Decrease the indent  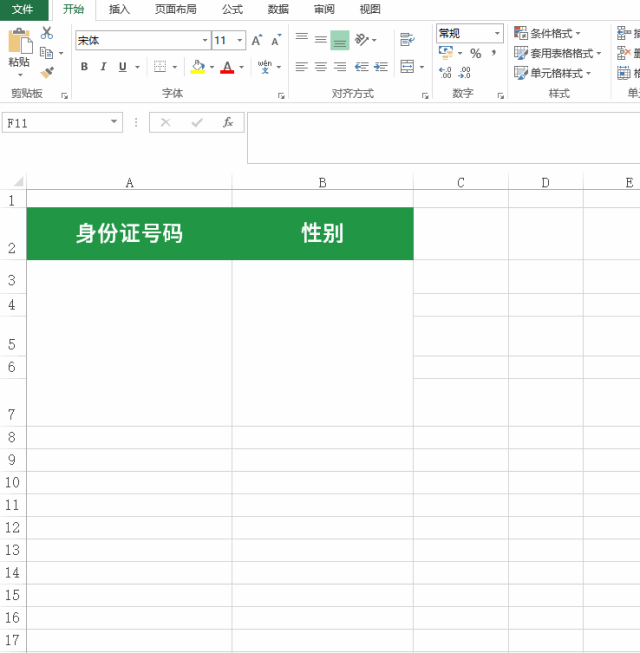pyautogui.click(x=361, y=67)
